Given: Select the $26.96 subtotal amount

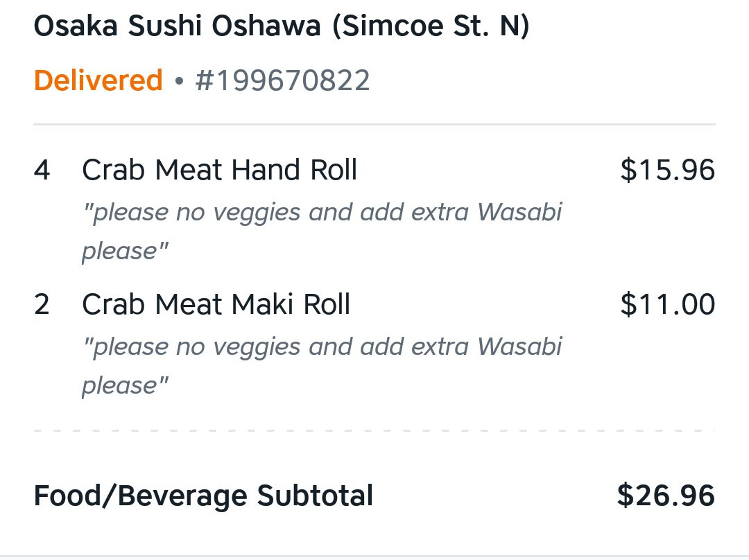Looking at the screenshot, I should [666, 495].
